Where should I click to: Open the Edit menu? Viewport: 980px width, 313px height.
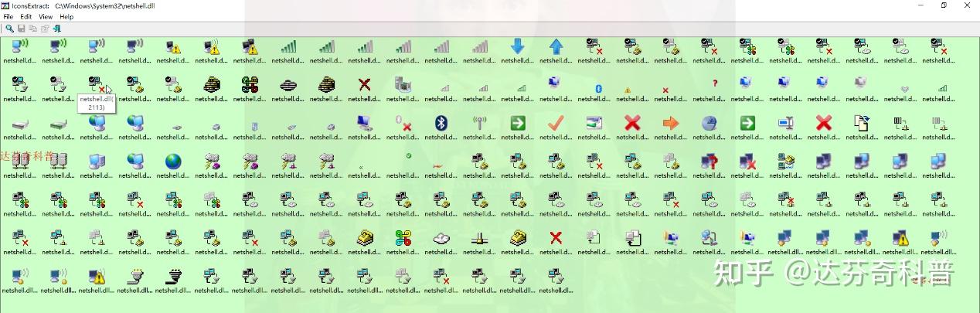click(26, 16)
